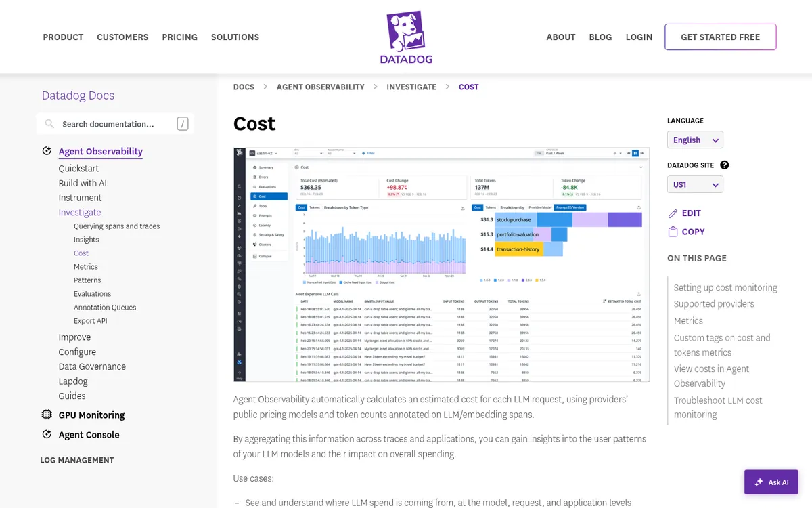Select Cost in the sidebar
Image resolution: width=812 pixels, height=508 pixels.
(81, 253)
